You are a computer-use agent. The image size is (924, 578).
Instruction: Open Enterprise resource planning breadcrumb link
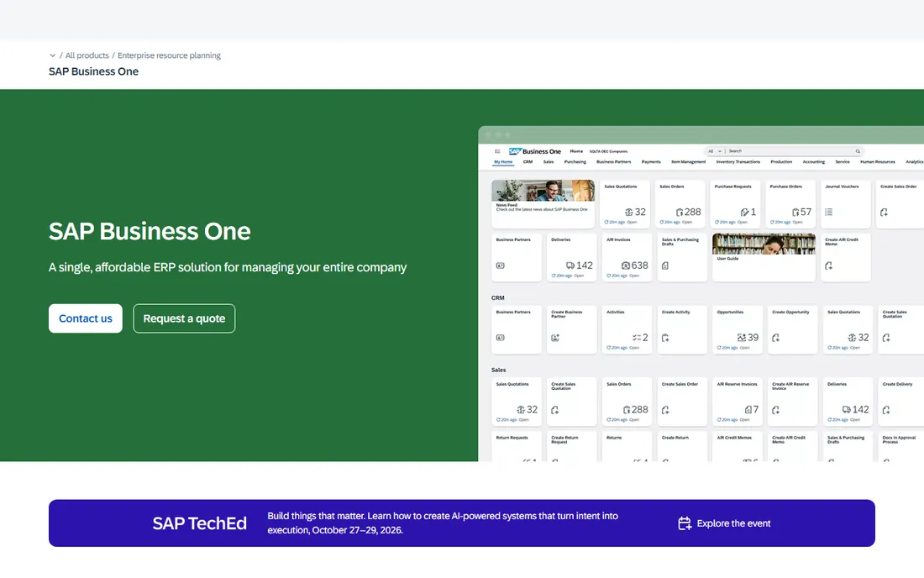tap(169, 55)
